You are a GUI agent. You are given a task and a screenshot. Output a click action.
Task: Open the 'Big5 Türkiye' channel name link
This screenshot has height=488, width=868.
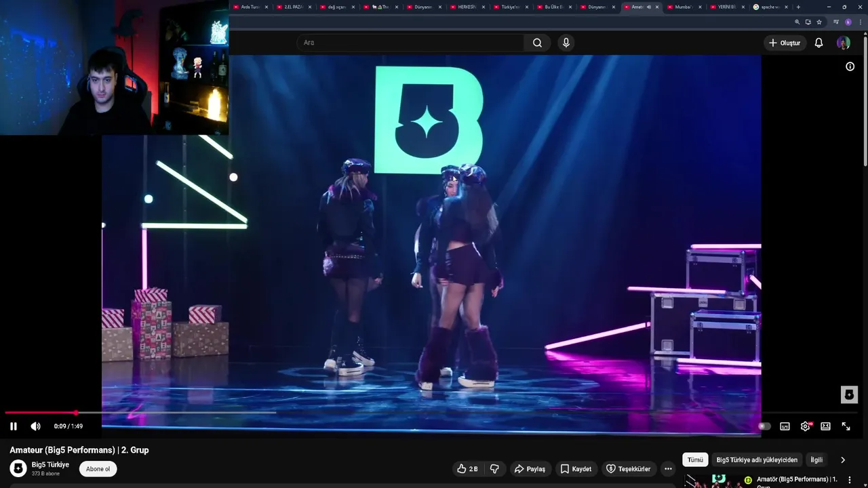(50, 465)
